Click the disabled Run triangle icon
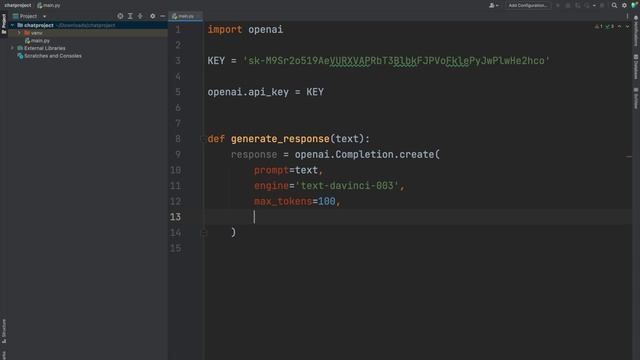The width and height of the screenshot is (640, 360). tap(558, 5)
